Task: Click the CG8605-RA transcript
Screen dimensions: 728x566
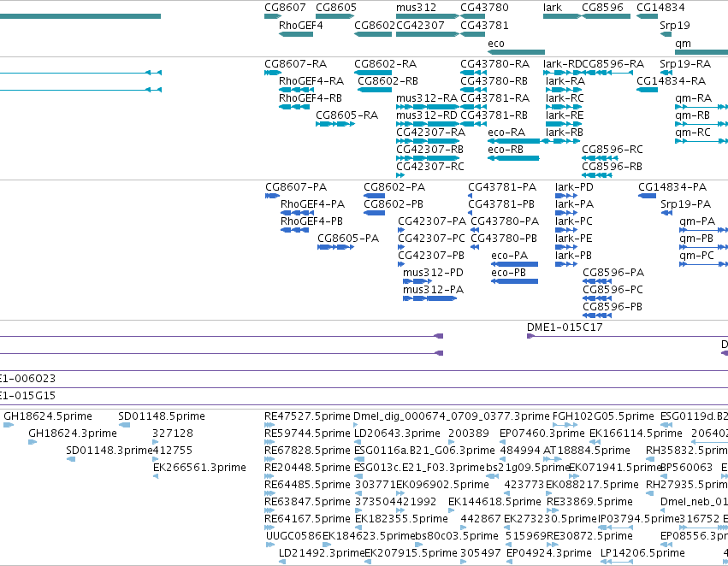Action: 335,124
